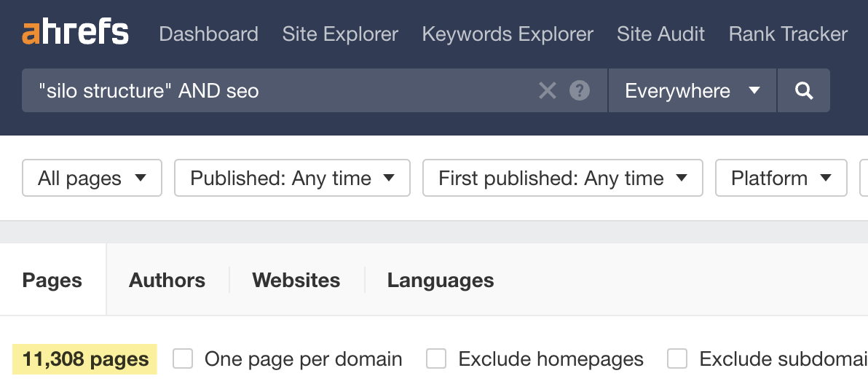The width and height of the screenshot is (868, 392).
Task: Expand the All pages filter dropdown
Action: tap(92, 179)
